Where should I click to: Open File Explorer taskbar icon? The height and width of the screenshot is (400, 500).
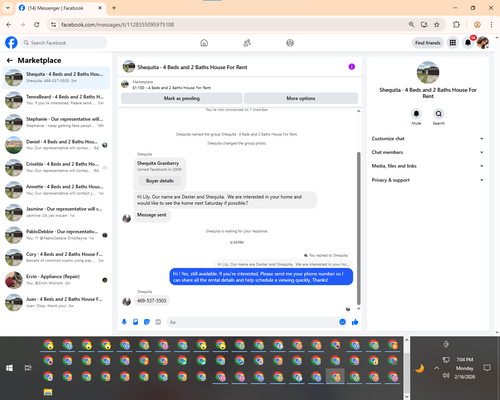[48, 392]
